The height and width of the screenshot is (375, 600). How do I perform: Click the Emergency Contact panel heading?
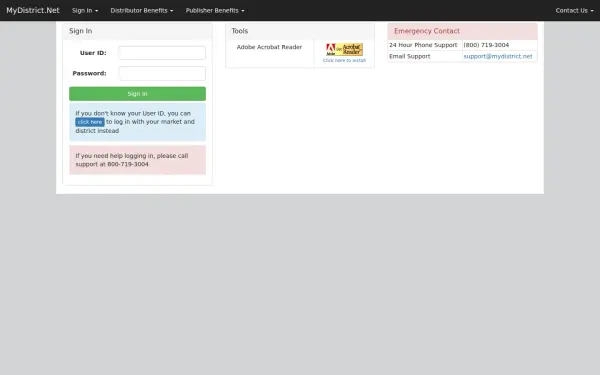(x=462, y=31)
